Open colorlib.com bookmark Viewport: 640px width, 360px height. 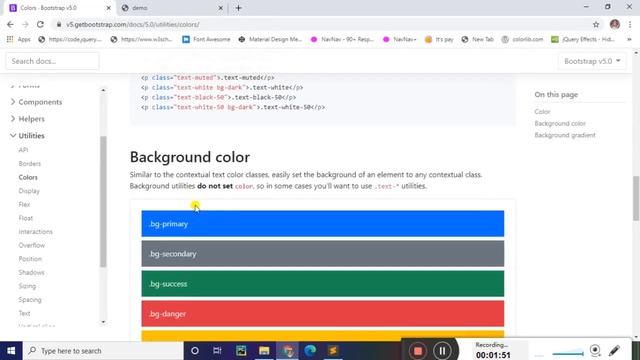point(522,39)
